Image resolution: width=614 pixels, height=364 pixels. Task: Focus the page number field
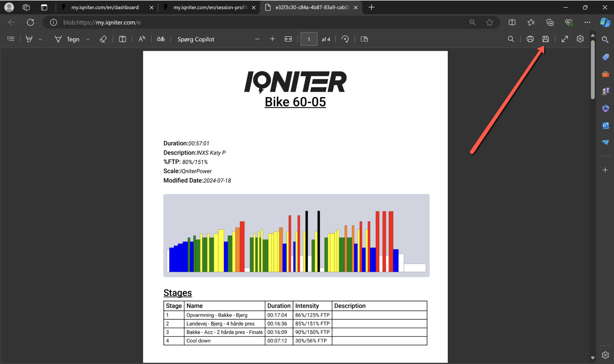pyautogui.click(x=309, y=39)
